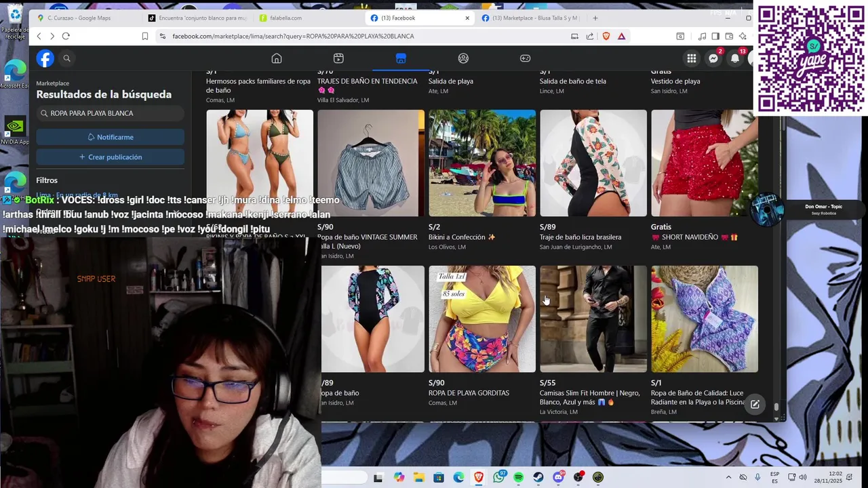Open Brave Wallet icon
Viewport: 868px width, 488px height.
point(729,36)
